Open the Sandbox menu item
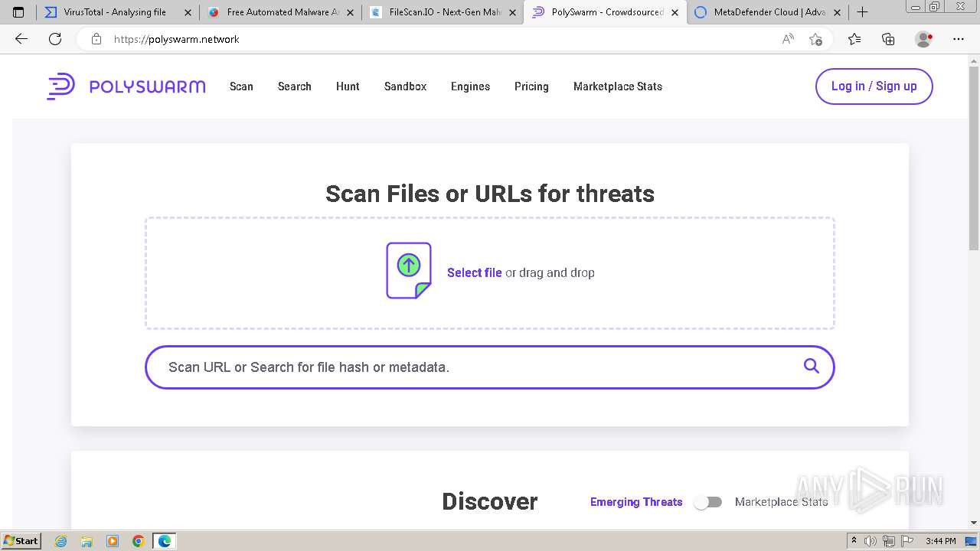 pyautogui.click(x=406, y=86)
